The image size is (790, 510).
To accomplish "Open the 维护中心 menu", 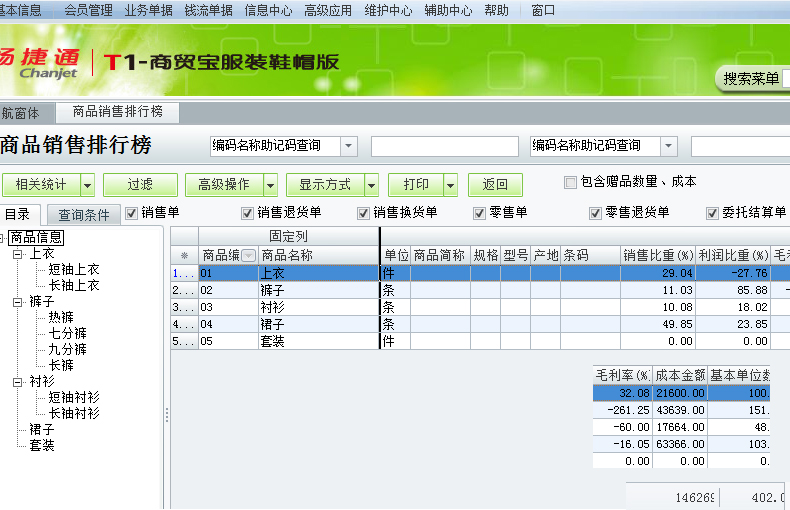I will coord(388,10).
